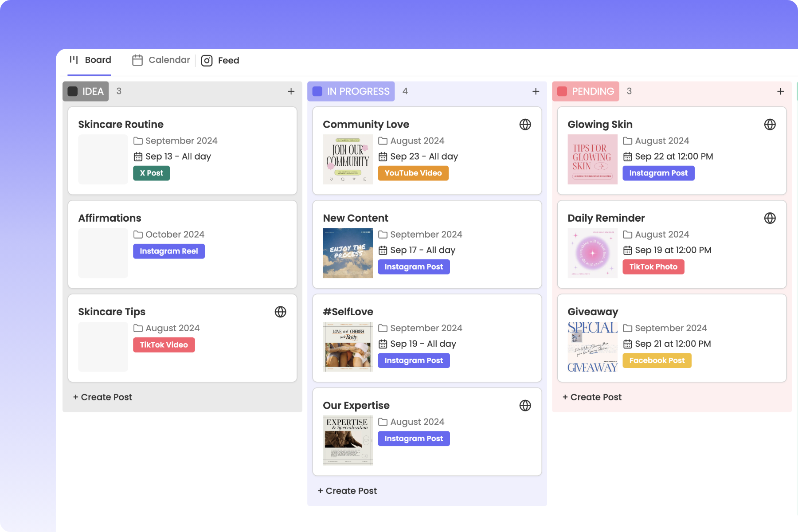Click the Instagram camera icon next to Feed

coord(207,60)
